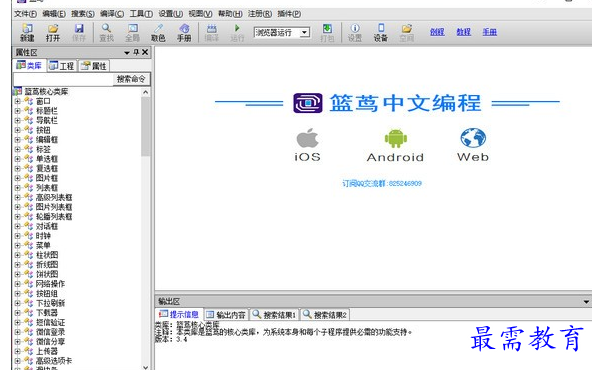592x370 pixels.
Task: Switch to the 搜索结果2 tab
Action: 325,314
